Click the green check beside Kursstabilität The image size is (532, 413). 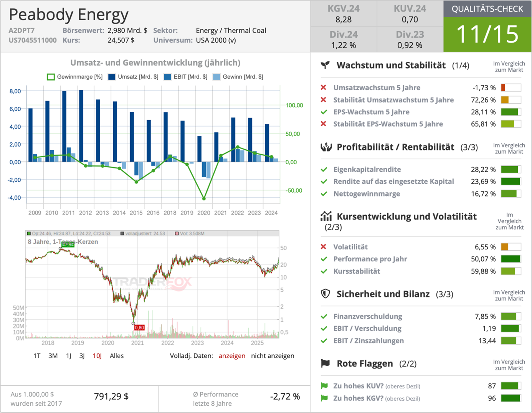(x=324, y=271)
